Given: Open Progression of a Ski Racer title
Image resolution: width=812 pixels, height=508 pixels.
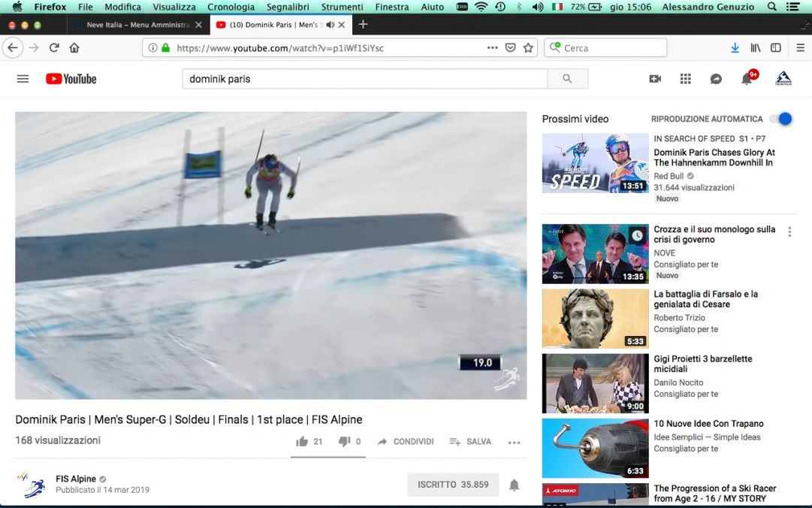Looking at the screenshot, I should [x=714, y=494].
